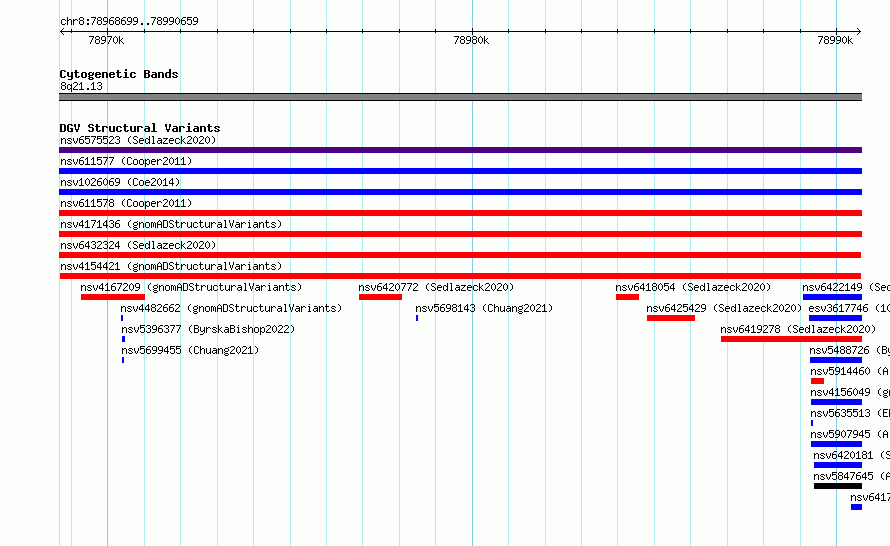Click the blue bar under nsv6422149
890x546 pixels.
[x=832, y=297]
